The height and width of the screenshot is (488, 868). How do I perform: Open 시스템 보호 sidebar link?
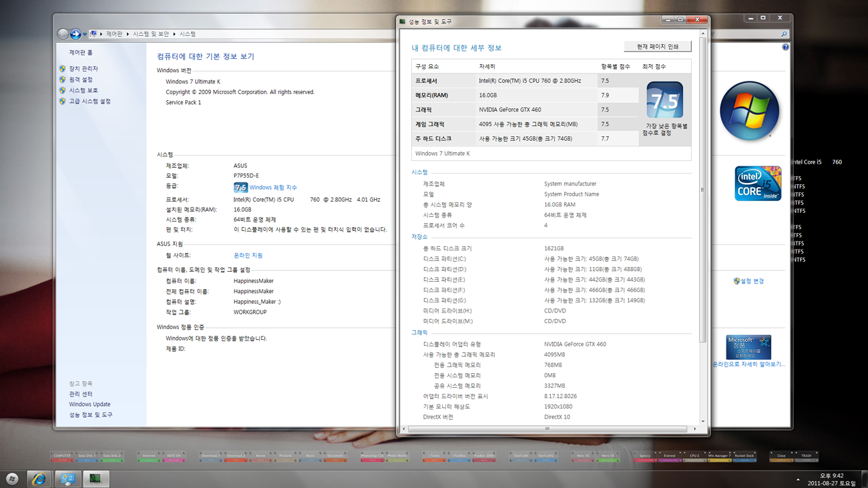tap(83, 90)
